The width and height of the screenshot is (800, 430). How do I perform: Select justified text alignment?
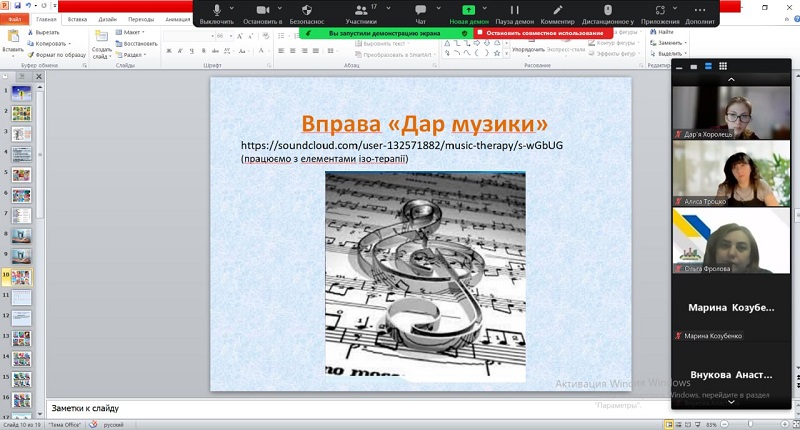point(316,51)
